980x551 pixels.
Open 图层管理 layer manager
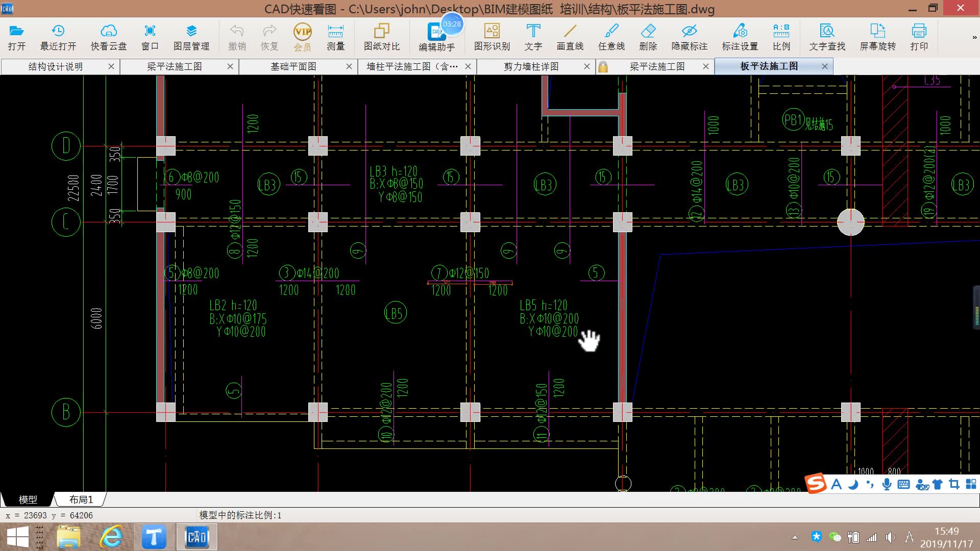tap(191, 37)
